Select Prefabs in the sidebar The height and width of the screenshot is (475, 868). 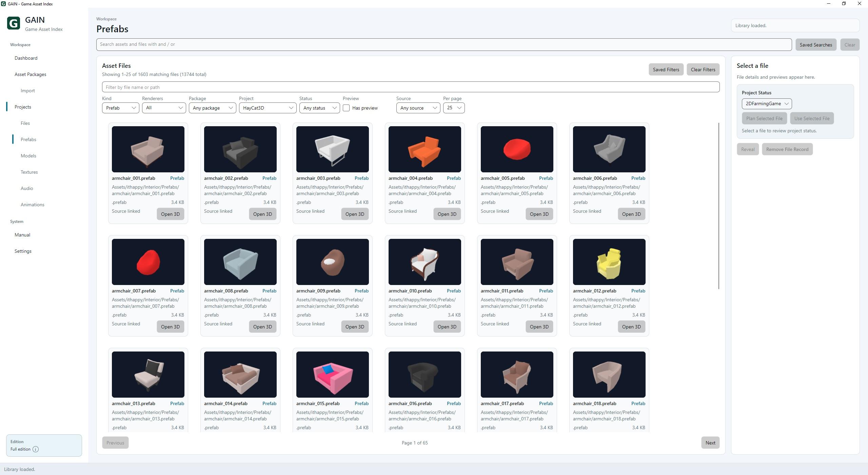coord(28,139)
